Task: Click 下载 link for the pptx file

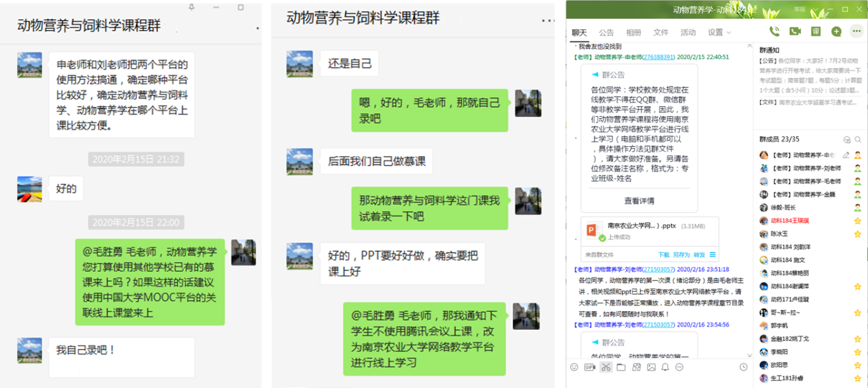Action: [664, 255]
